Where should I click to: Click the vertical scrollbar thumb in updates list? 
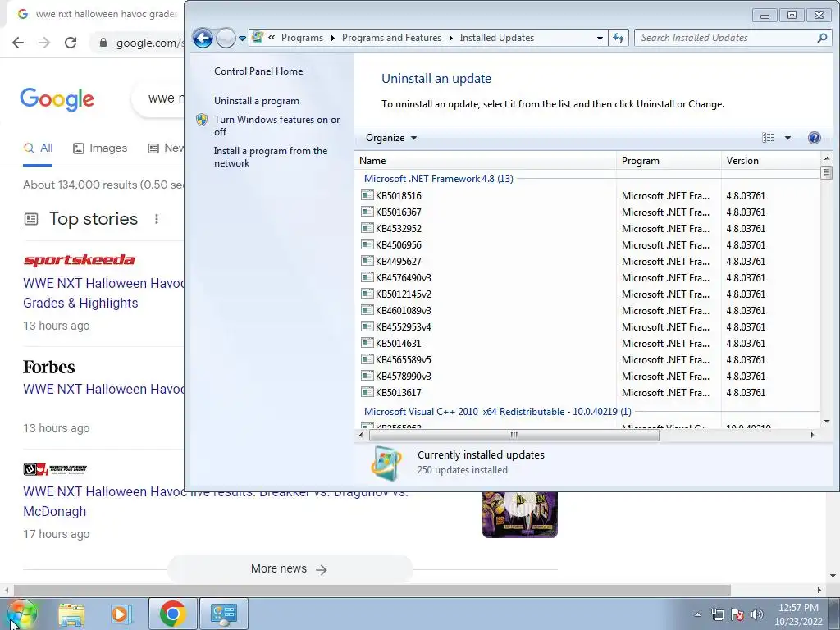tap(826, 172)
